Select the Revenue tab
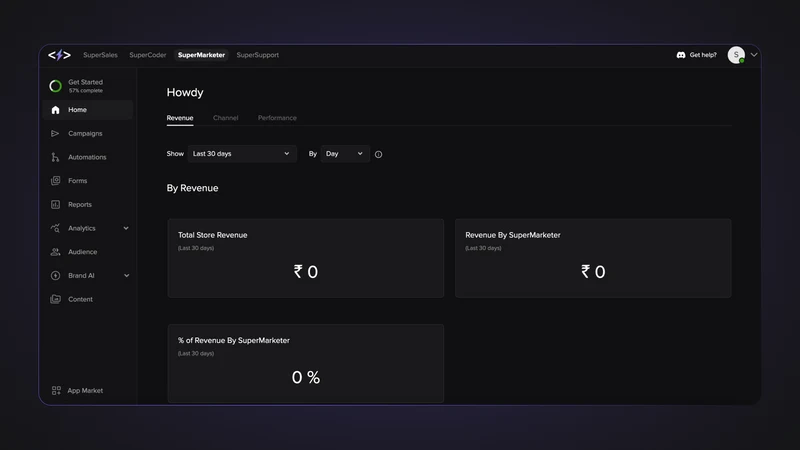The image size is (800, 450). pos(180,118)
